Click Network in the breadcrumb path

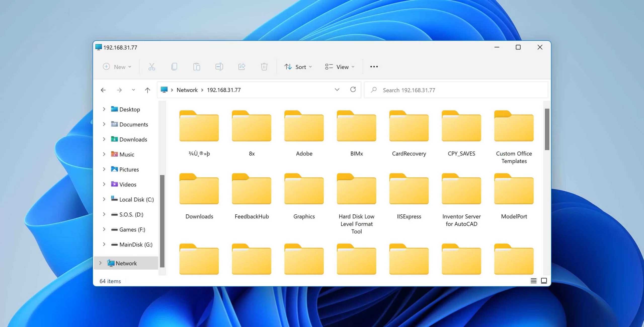[187, 90]
